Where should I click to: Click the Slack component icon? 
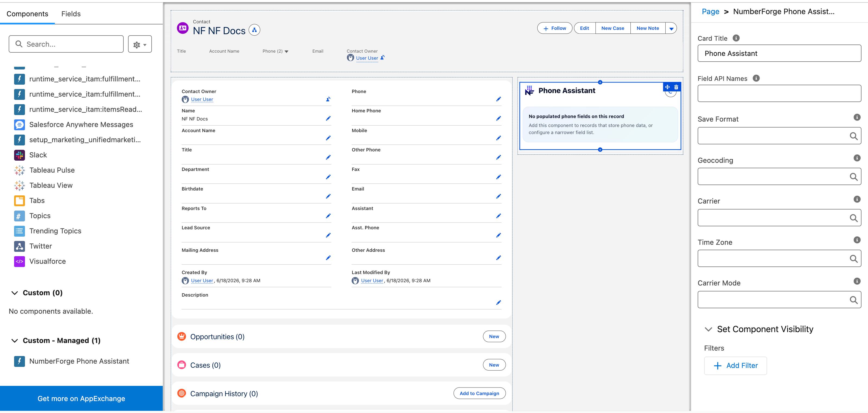[x=19, y=155]
